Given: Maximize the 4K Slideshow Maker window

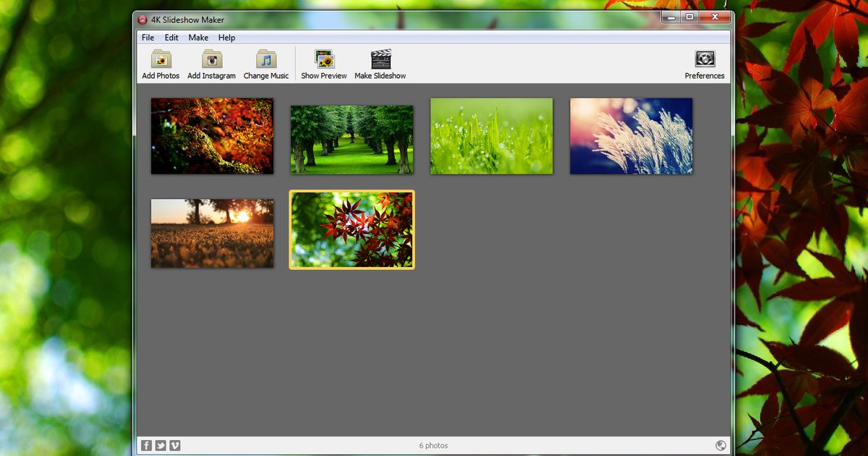Looking at the screenshot, I should [689, 17].
